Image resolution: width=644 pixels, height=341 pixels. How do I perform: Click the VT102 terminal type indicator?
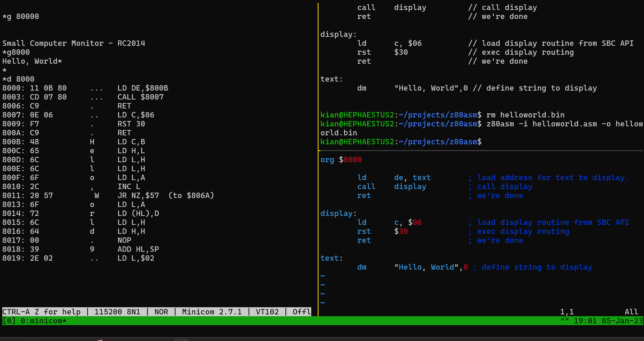[267, 312]
